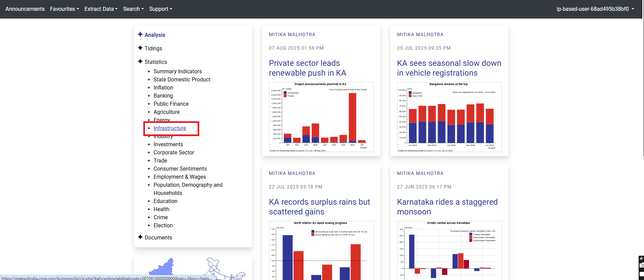Open the Consumer Sentiments section
Viewport: 644px width, 280px height.
[x=180, y=169]
